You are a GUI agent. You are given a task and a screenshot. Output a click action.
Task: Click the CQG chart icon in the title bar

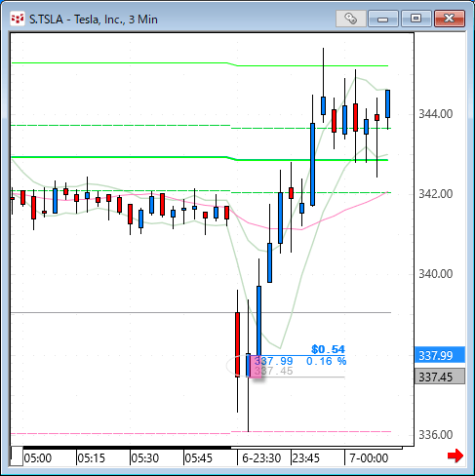(x=18, y=19)
